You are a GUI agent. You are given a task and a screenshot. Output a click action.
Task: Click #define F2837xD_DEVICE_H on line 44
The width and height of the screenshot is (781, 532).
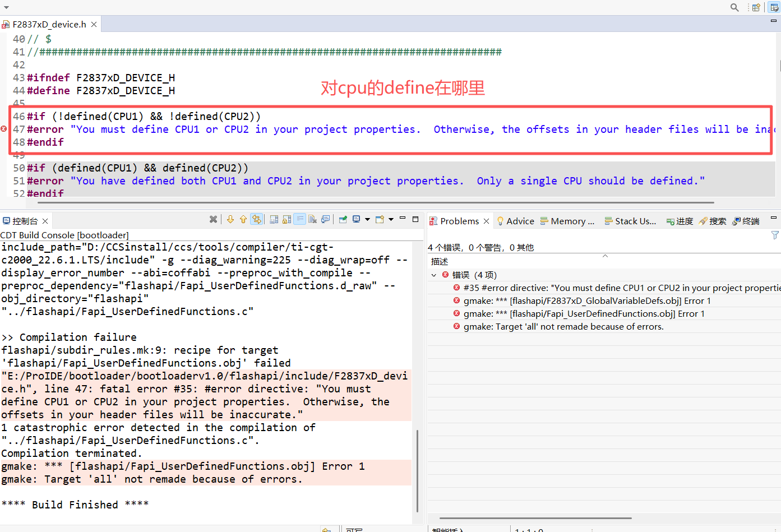click(x=101, y=91)
